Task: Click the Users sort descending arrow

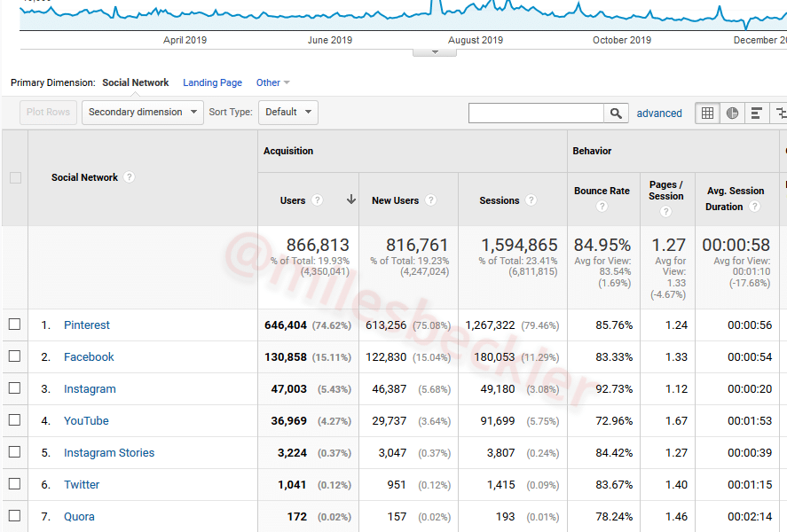Action: [x=350, y=199]
